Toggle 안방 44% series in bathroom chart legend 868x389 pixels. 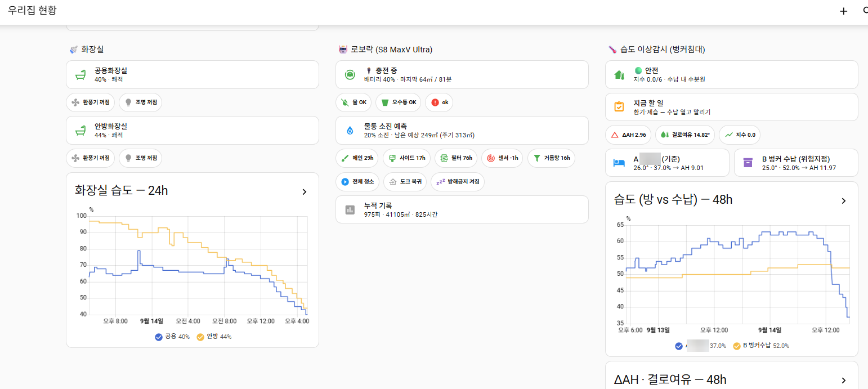click(x=214, y=337)
